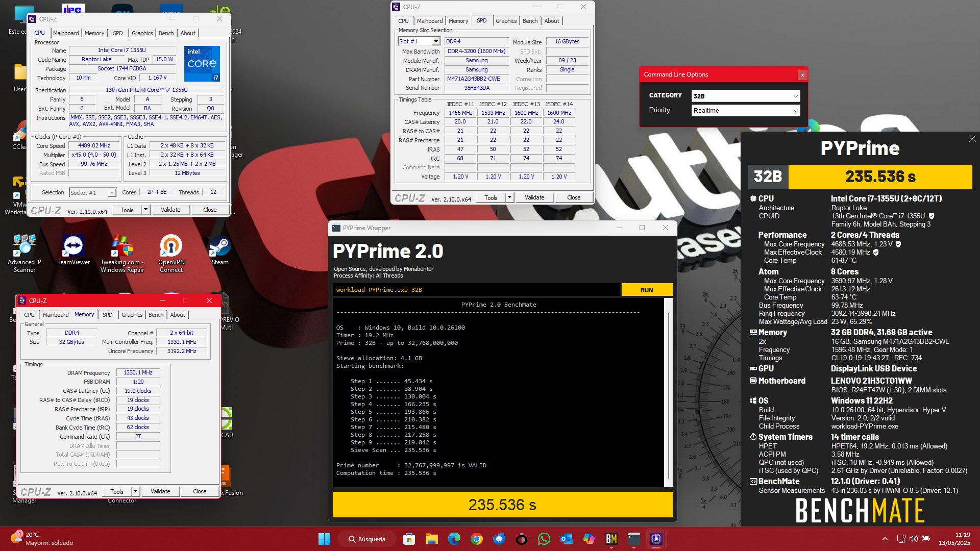Expand Tools dropdown arrow in Memory window

point(135,491)
